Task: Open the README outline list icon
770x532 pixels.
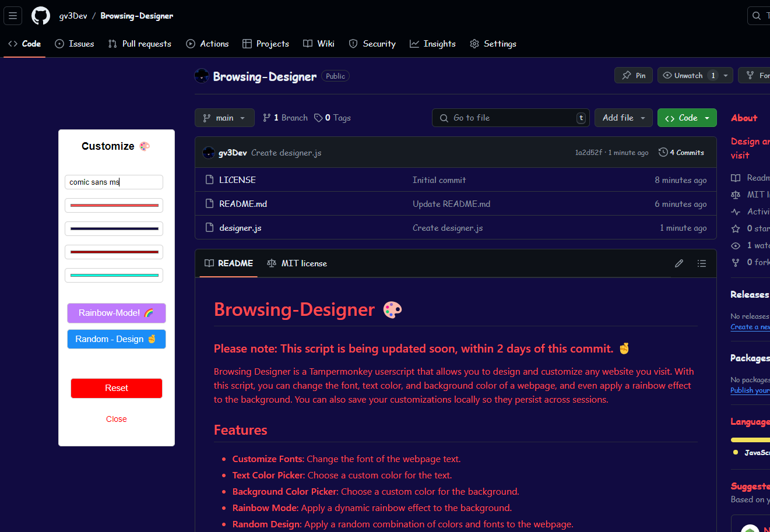Action: pos(702,263)
